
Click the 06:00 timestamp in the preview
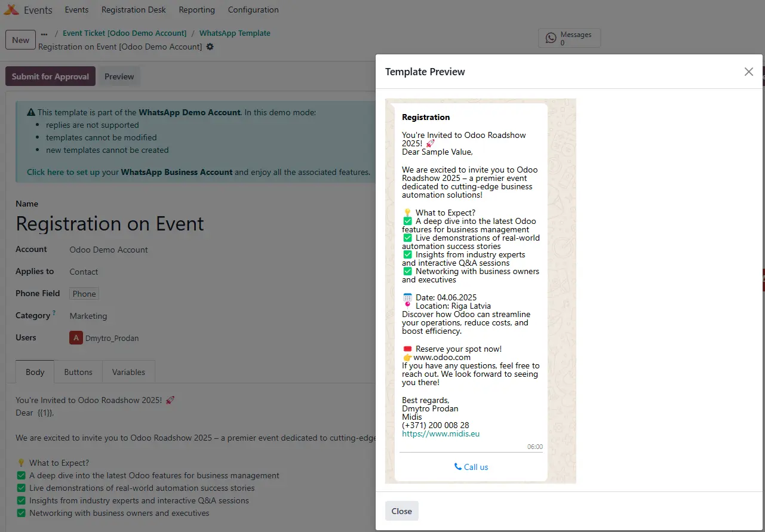[x=535, y=447]
